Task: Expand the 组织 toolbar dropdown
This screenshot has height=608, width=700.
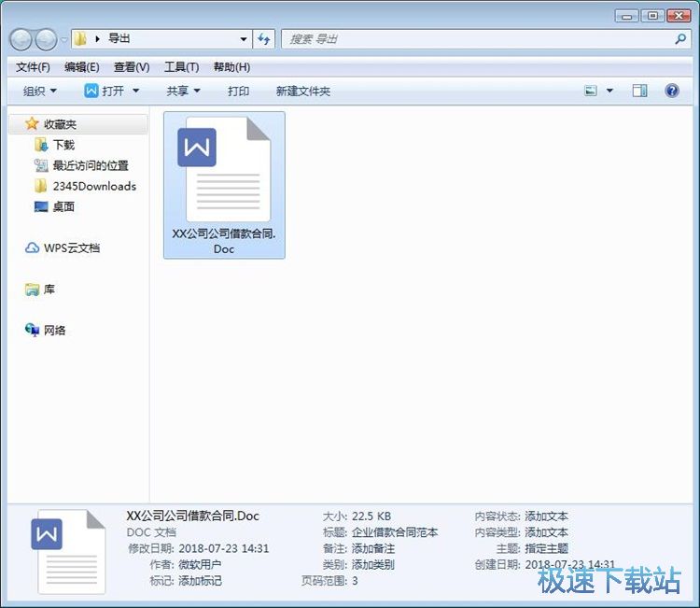Action: click(40, 92)
